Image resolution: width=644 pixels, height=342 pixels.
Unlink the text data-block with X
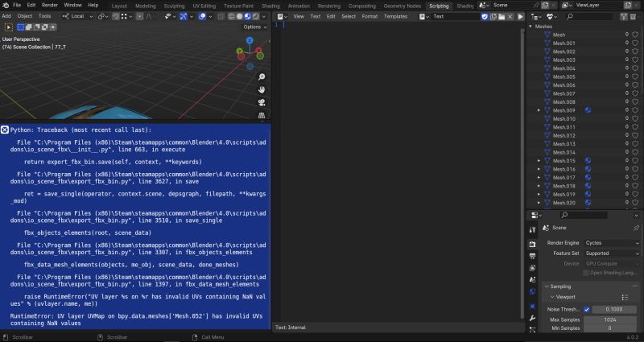[510, 17]
